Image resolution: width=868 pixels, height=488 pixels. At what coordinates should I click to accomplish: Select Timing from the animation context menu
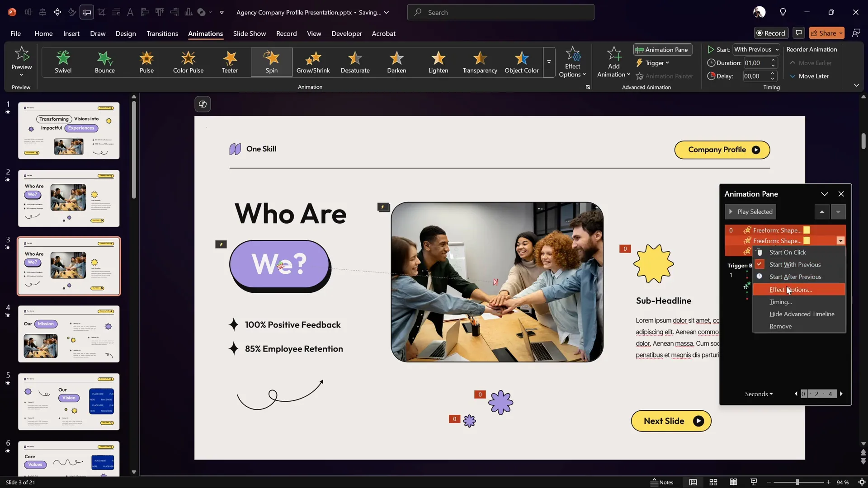(x=781, y=302)
